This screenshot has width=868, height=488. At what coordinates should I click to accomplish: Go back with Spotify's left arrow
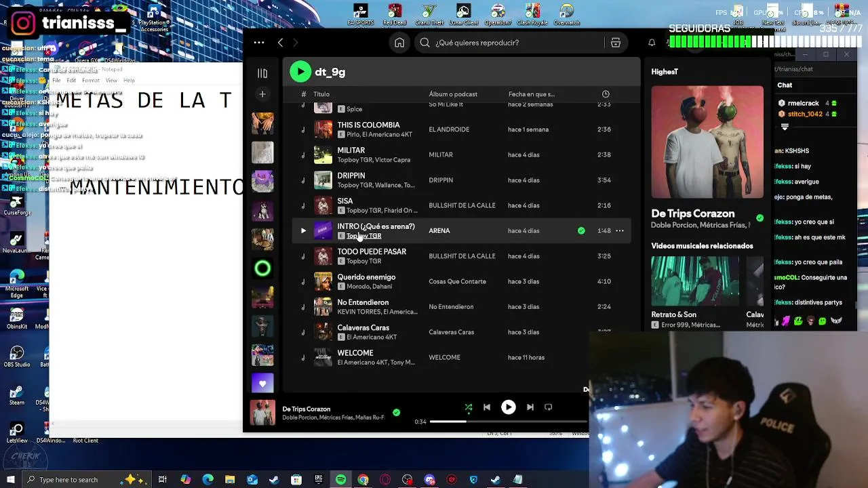tap(280, 43)
